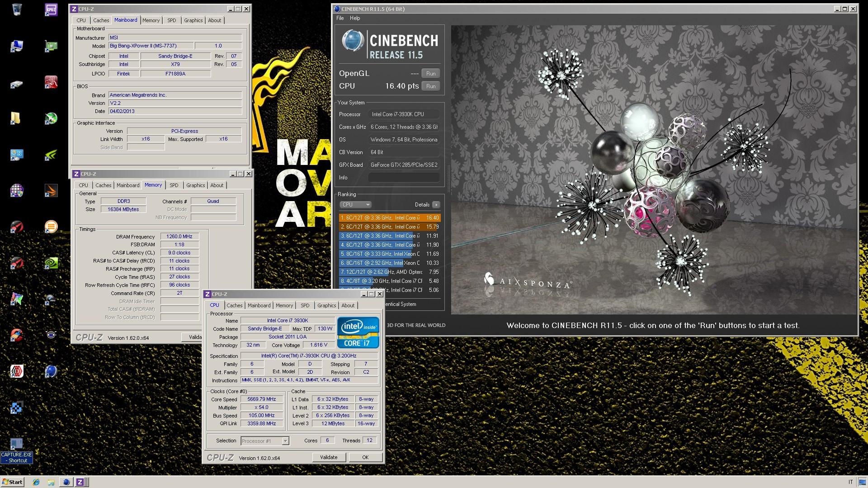Viewport: 868px width, 488px height.
Task: Launch the red hand-logo desktop shortcut
Action: pos(51,82)
